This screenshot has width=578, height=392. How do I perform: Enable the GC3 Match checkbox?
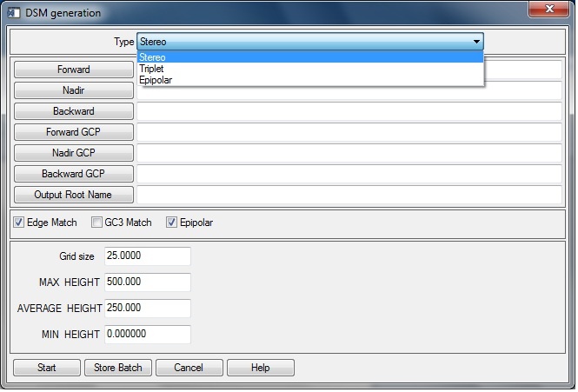pos(97,223)
